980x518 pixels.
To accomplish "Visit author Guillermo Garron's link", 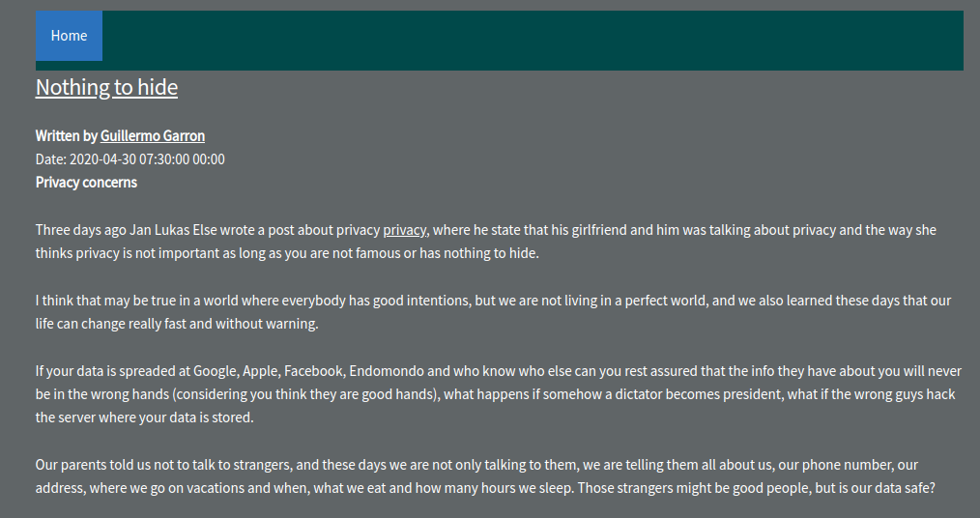I will (x=153, y=136).
